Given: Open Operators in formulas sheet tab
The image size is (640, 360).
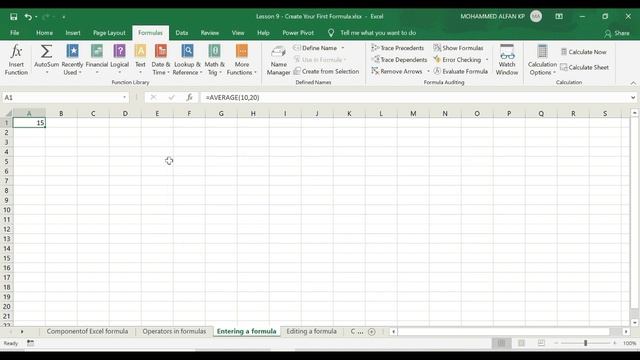Looking at the screenshot, I should click(174, 331).
